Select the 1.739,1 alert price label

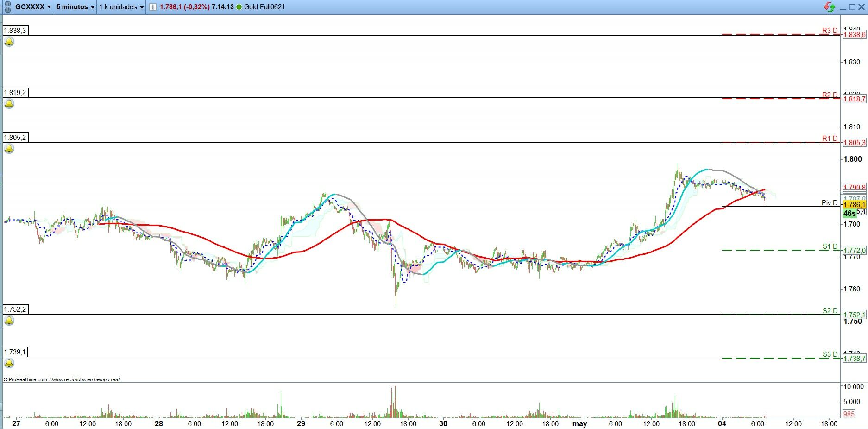15,352
